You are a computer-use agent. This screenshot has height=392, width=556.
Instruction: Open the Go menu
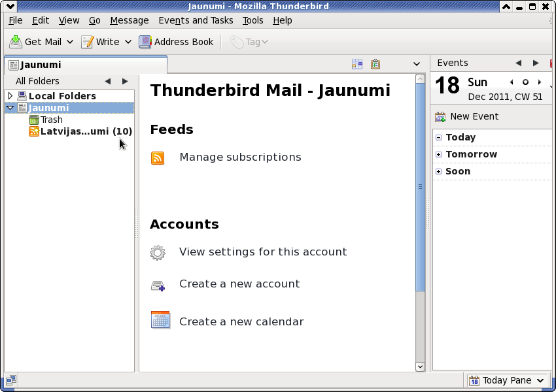(x=94, y=20)
